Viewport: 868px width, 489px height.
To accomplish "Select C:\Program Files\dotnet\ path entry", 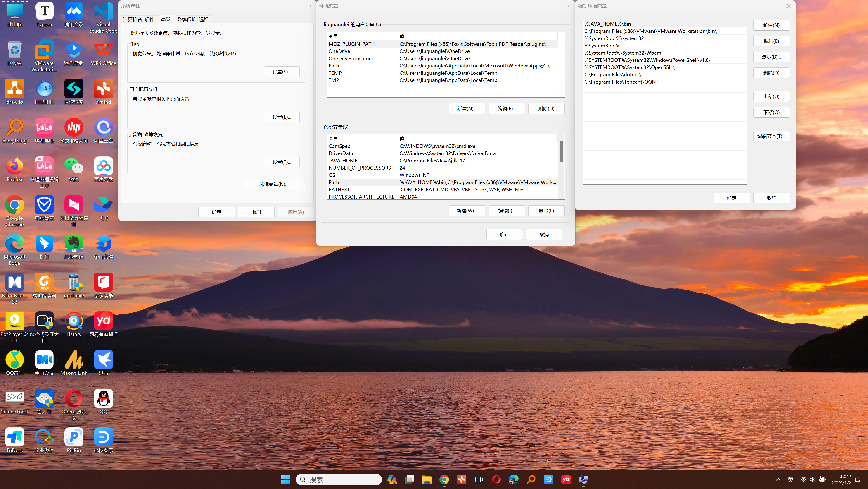I will click(x=664, y=74).
